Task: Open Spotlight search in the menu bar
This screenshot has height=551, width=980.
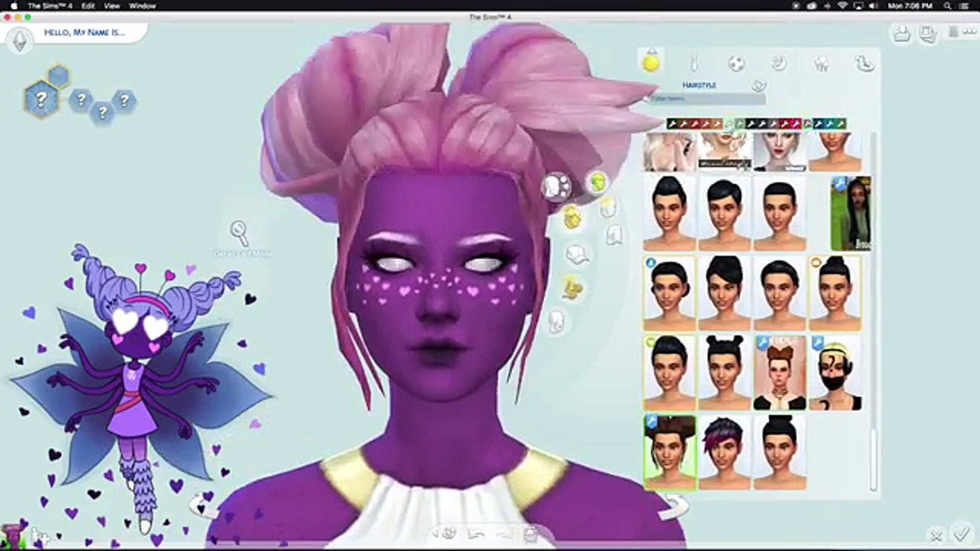Action: click(x=948, y=6)
